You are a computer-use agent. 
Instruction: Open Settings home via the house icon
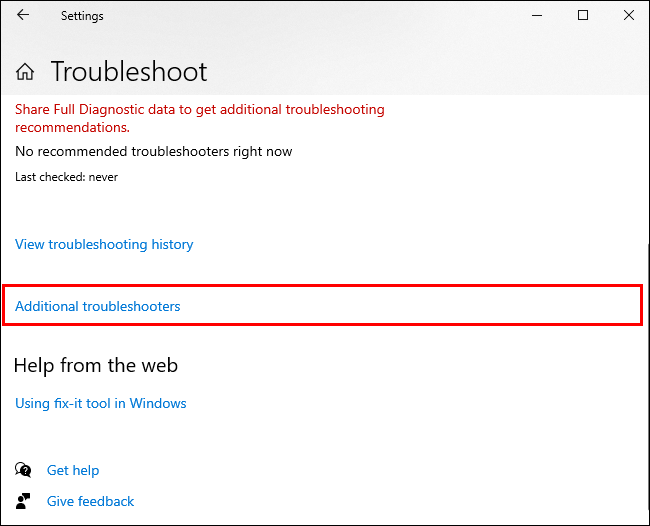[x=26, y=72]
